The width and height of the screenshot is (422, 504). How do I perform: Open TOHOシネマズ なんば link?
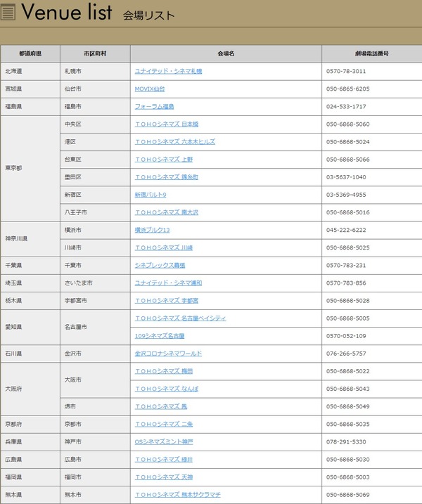point(167,389)
